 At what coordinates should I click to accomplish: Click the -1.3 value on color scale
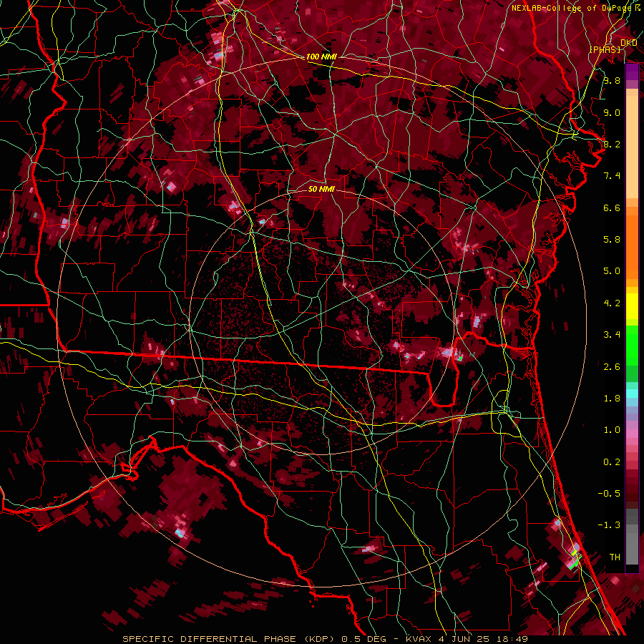(x=609, y=525)
